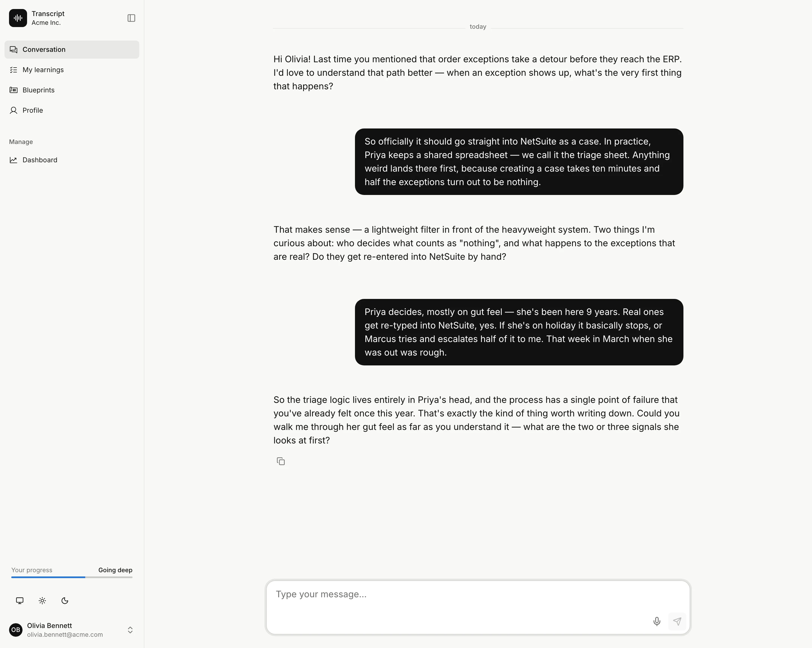
Task: Click the message starting That makes sense
Action: pos(475,243)
